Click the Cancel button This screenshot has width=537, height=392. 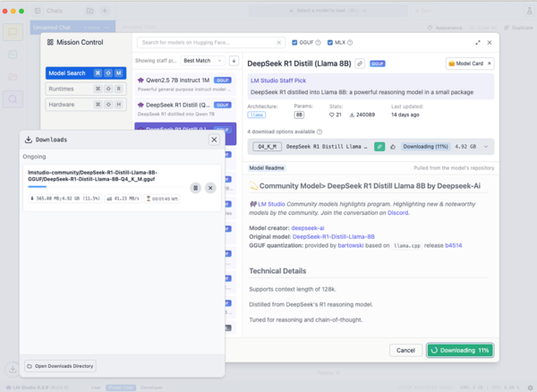[x=405, y=350]
